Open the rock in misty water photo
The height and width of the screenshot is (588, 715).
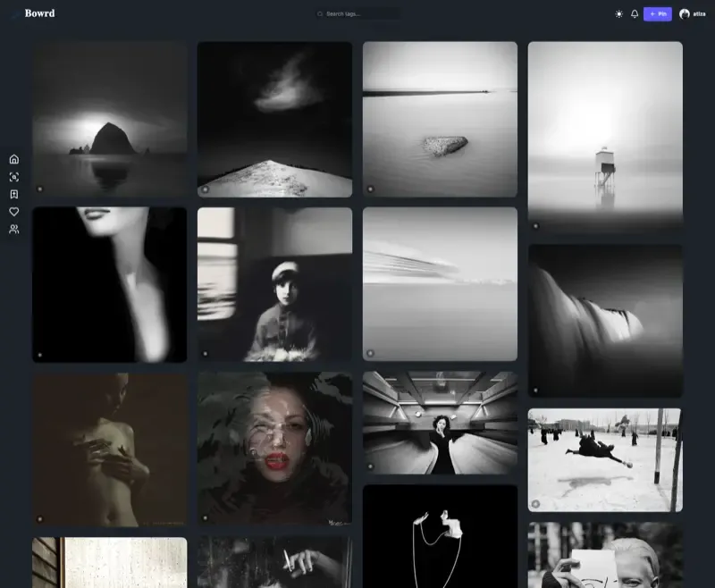click(x=440, y=119)
